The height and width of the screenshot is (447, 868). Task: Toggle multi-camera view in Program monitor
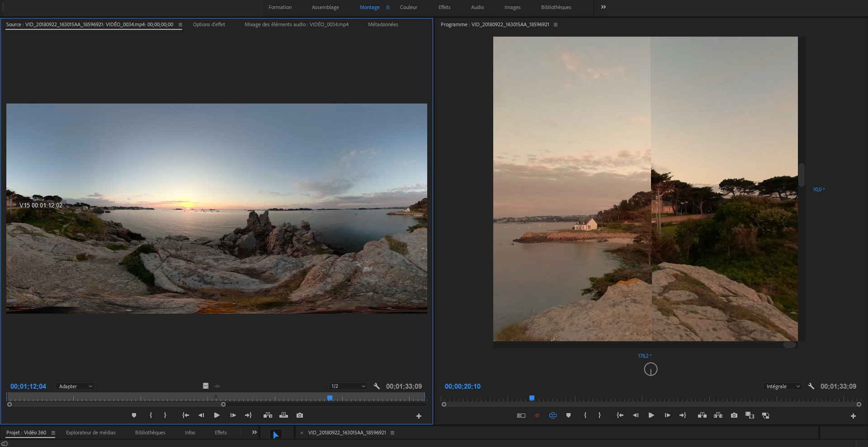(x=521, y=415)
